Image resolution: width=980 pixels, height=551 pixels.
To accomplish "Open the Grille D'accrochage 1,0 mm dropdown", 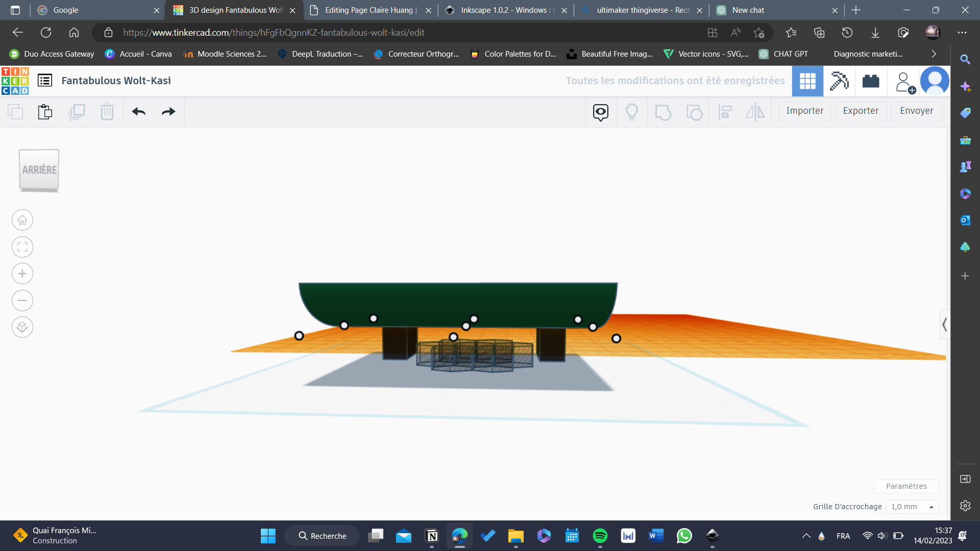I will tap(912, 507).
